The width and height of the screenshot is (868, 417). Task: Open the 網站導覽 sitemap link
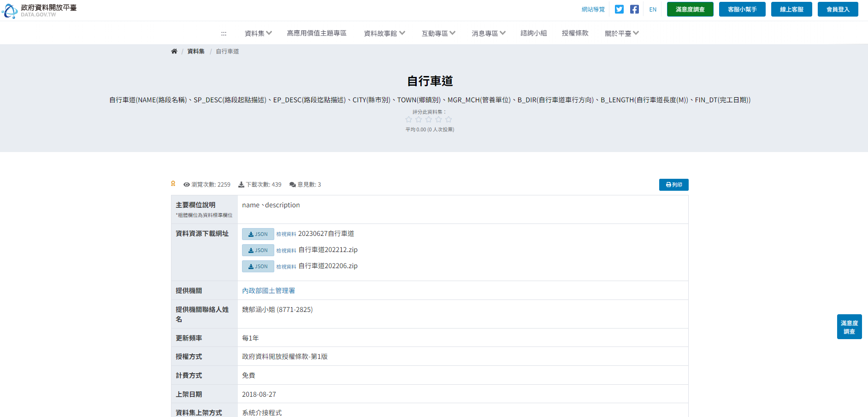click(x=593, y=9)
